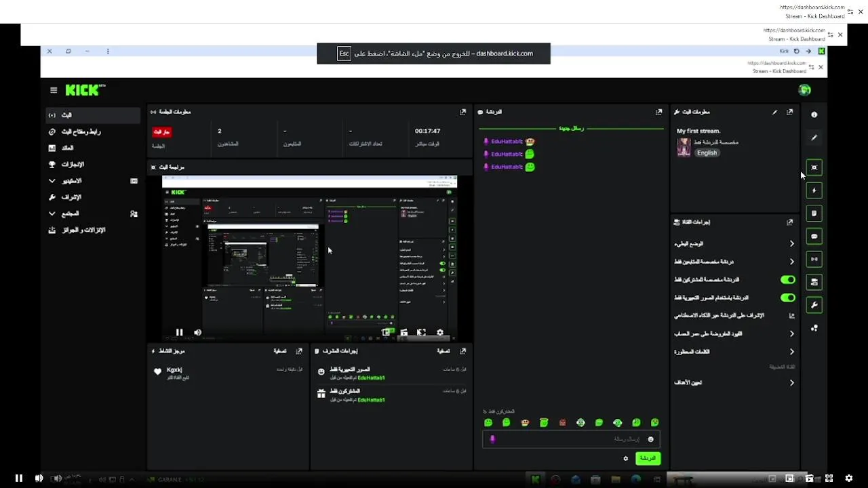868x488 pixels.
Task: Open set goals chevron
Action: pyautogui.click(x=791, y=383)
